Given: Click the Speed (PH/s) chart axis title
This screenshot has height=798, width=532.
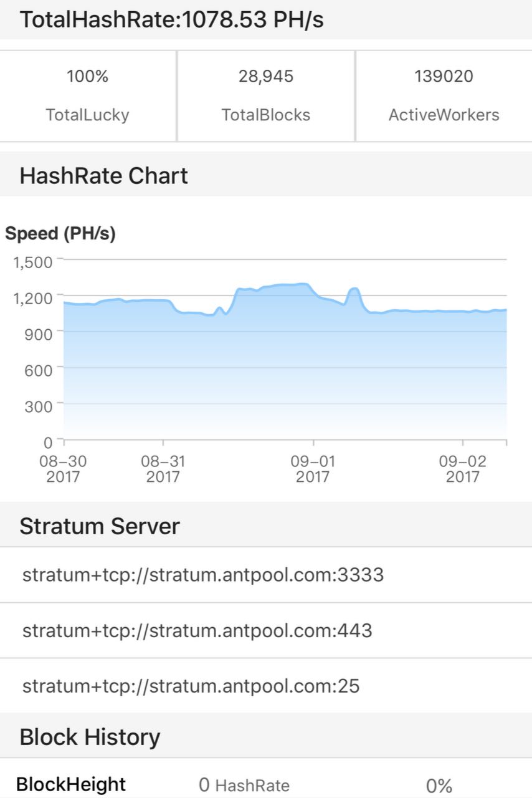Looking at the screenshot, I should click(x=60, y=234).
